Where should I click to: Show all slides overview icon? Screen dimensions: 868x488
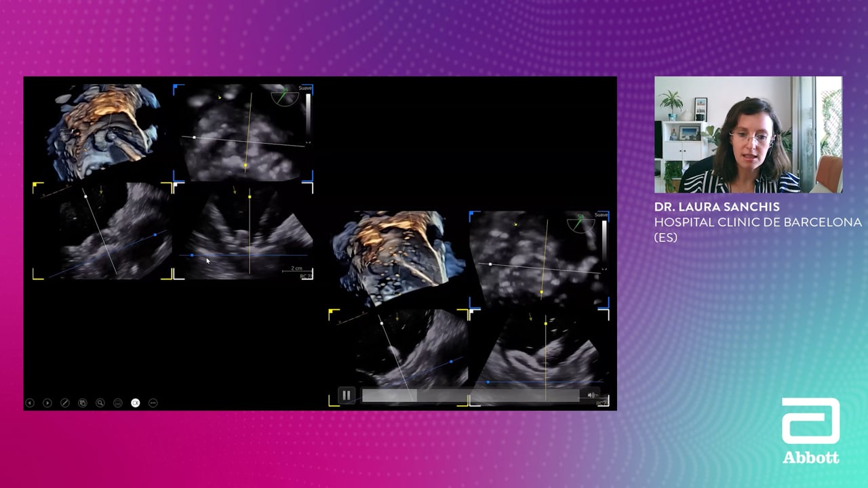point(83,403)
